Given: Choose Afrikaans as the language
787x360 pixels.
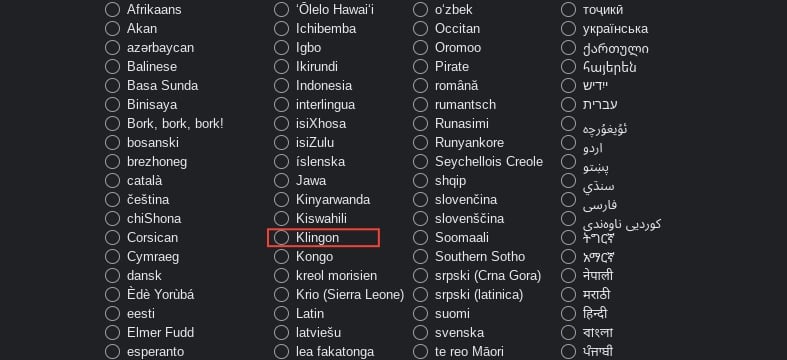Looking at the screenshot, I should tap(112, 10).
